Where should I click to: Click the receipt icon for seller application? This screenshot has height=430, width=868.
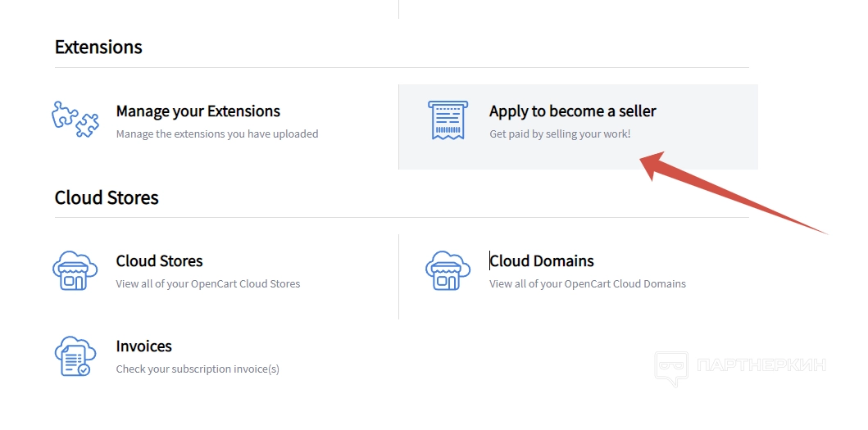[448, 121]
